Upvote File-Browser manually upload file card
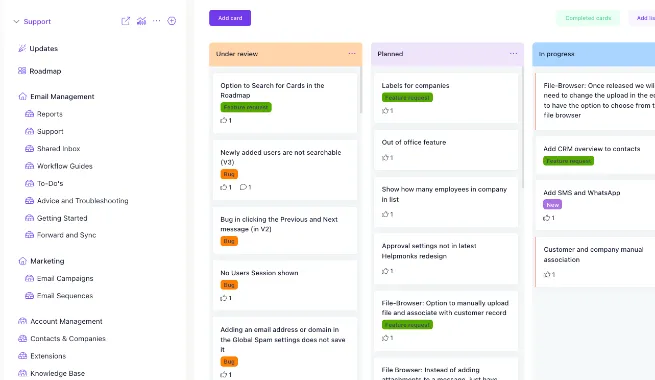655x380 pixels. (x=387, y=338)
